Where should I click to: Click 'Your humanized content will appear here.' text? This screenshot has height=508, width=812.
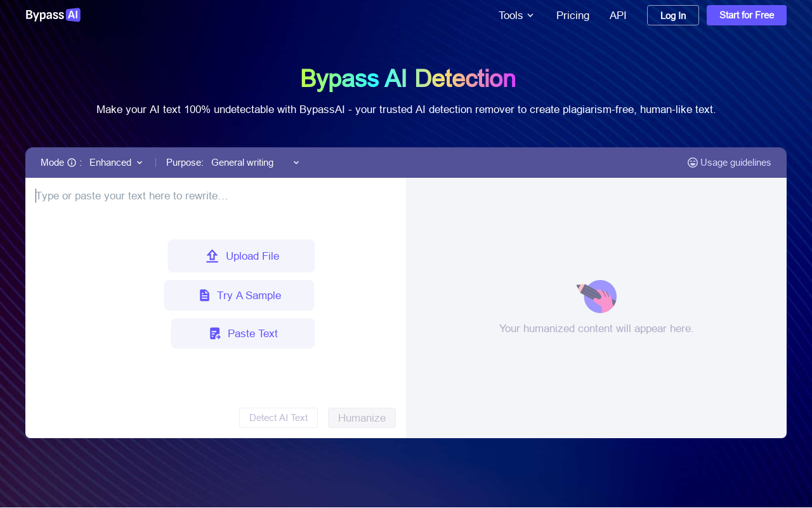pos(596,329)
